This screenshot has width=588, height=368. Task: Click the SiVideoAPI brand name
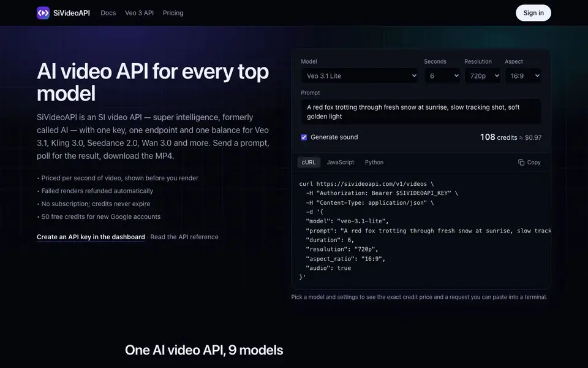(x=72, y=13)
